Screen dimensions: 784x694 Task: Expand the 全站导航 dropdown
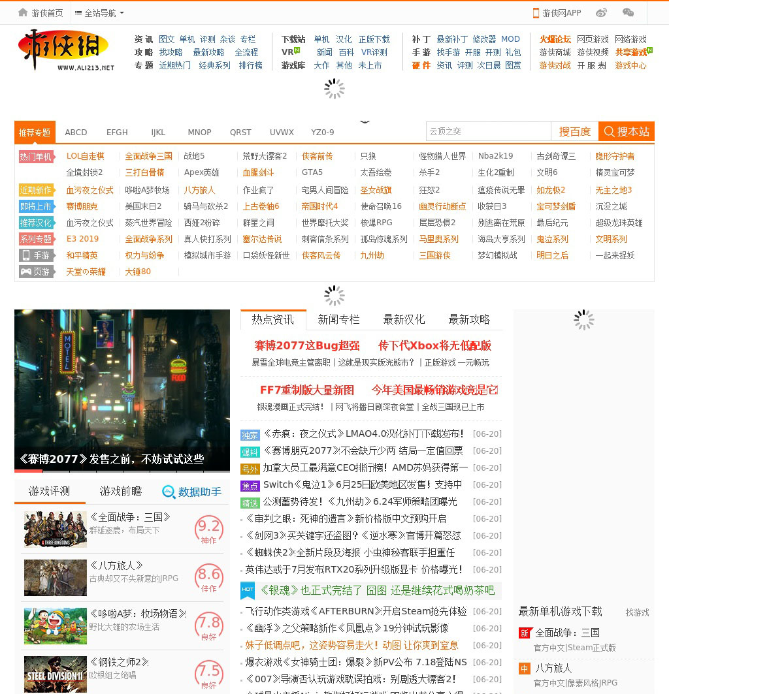(99, 13)
